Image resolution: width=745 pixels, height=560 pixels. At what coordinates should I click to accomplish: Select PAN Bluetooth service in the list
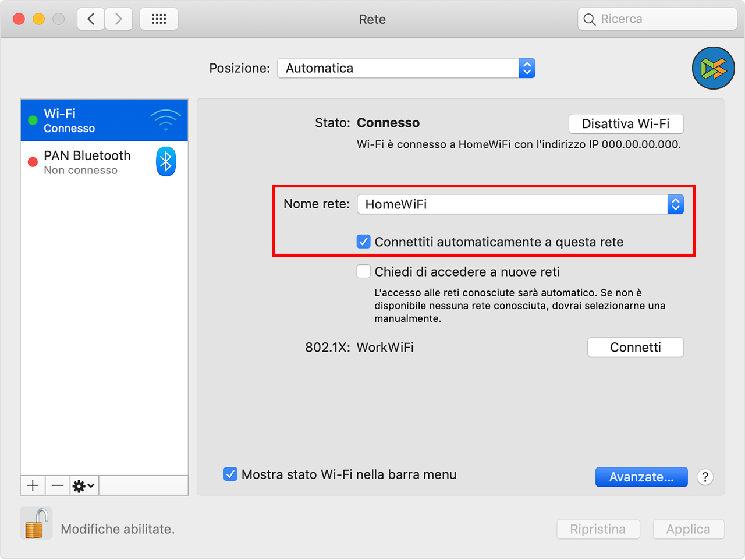[87, 162]
